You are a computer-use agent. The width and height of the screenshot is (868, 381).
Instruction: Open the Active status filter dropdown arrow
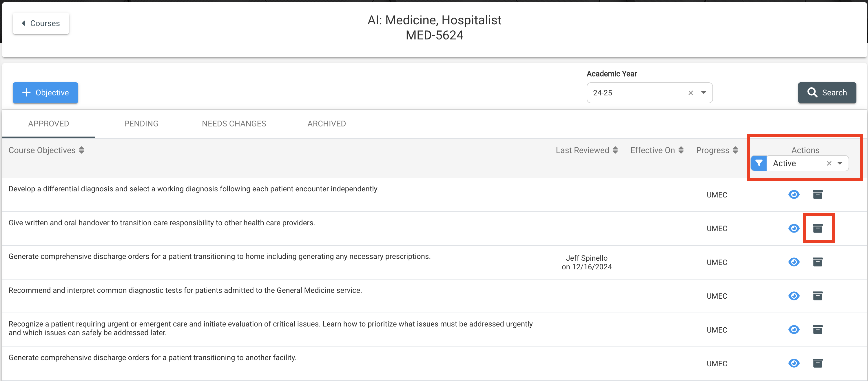(840, 163)
